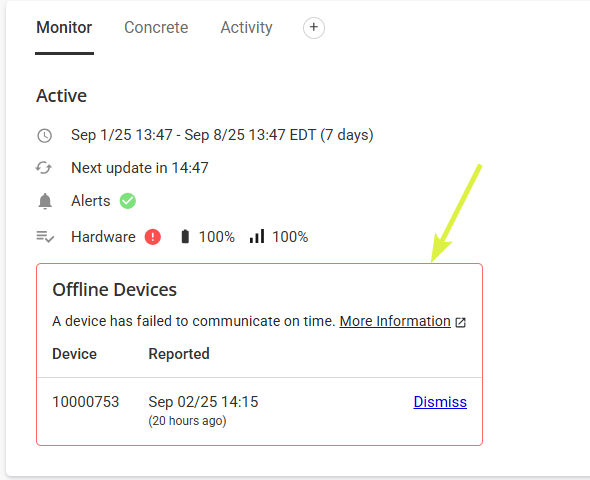Click the red hardware warning icon

click(153, 237)
